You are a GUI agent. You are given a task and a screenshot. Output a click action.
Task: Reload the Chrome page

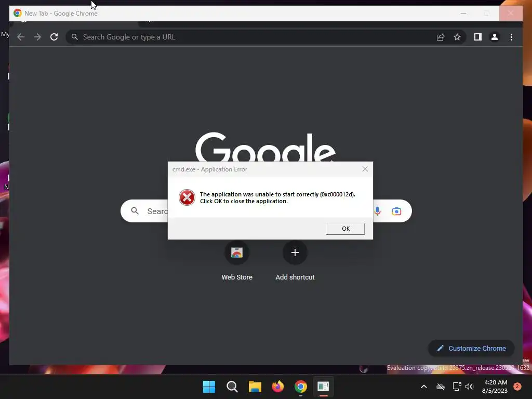coord(54,37)
